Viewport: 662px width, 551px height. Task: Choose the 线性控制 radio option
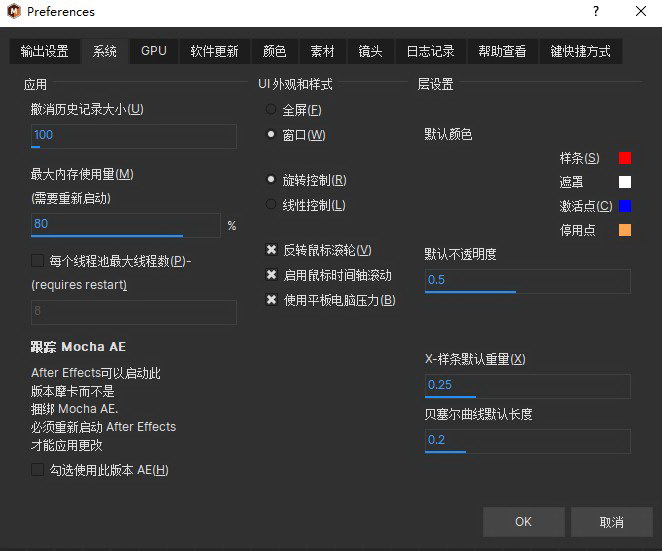[x=271, y=205]
